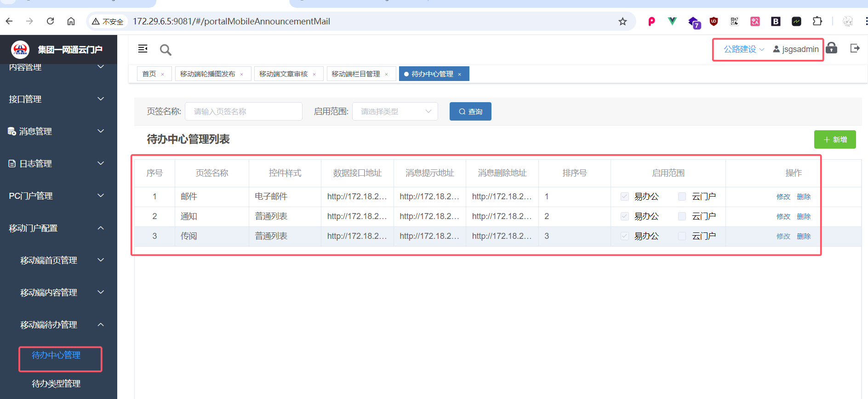Screen dimensions: 868x399
Task: Collapse the sidebar with the hamburger icon
Action: click(143, 49)
